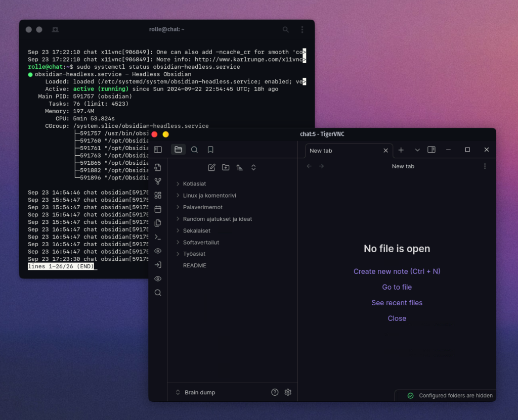Click 'lines 1-26/26 (END)' pager status
Screen dimensions: 518x420
[x=61, y=266]
